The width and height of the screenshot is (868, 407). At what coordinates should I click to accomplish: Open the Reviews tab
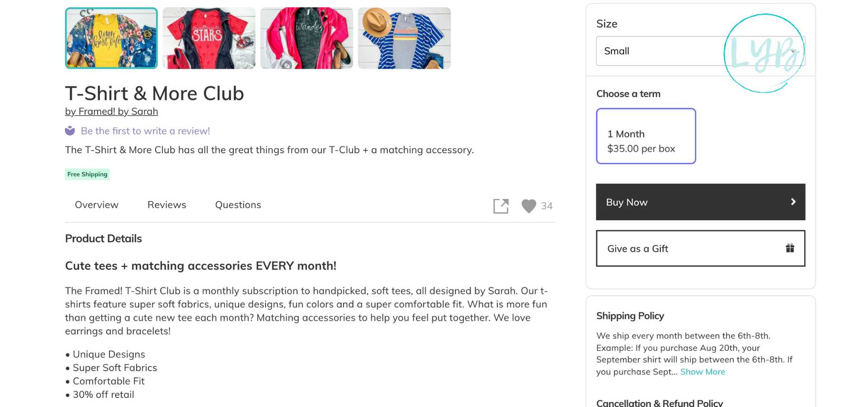[167, 205]
